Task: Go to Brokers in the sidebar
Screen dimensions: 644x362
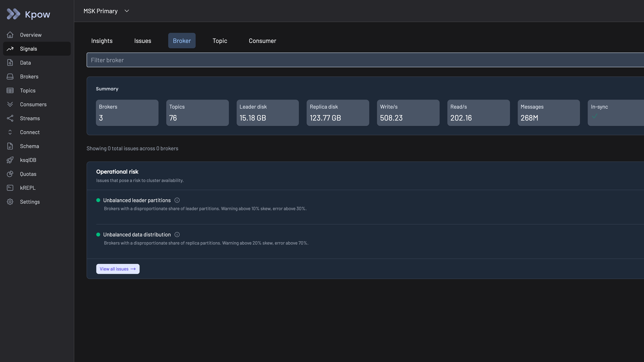Action: 37,76
